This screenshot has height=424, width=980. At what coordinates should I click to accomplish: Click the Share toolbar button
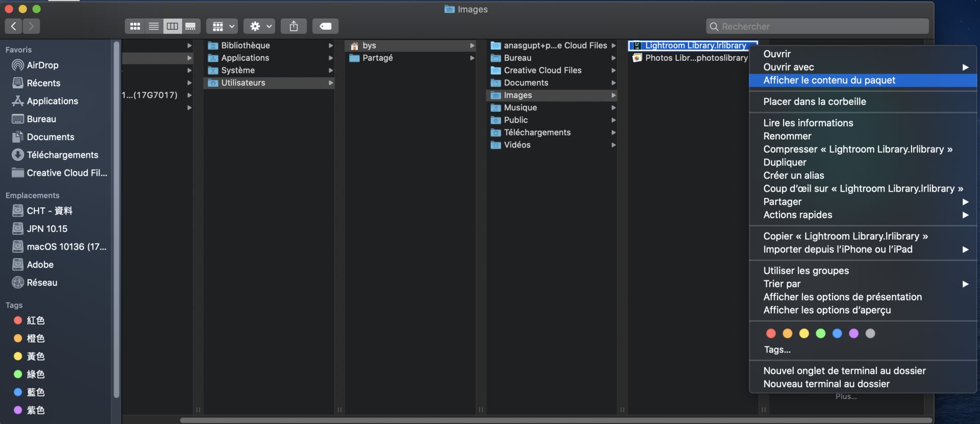(293, 26)
